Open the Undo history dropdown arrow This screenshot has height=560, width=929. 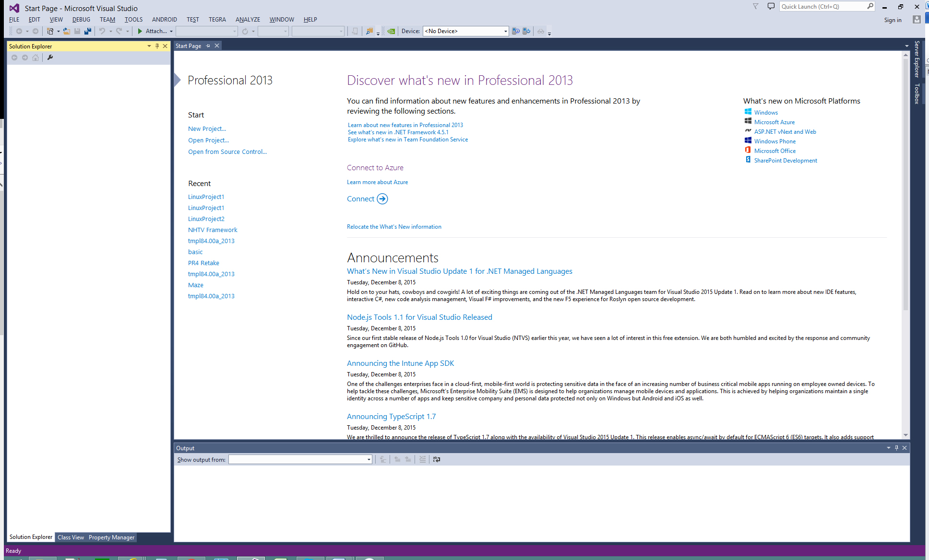(x=110, y=31)
